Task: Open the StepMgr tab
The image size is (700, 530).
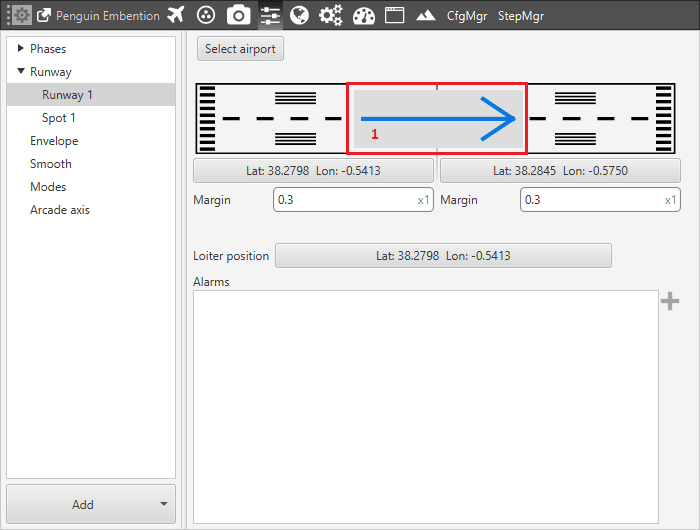Action: 521,16
